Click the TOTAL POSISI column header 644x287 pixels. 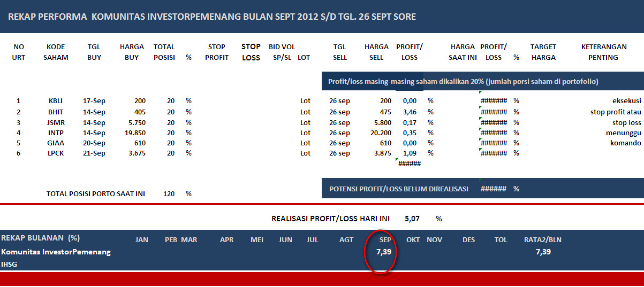click(164, 52)
